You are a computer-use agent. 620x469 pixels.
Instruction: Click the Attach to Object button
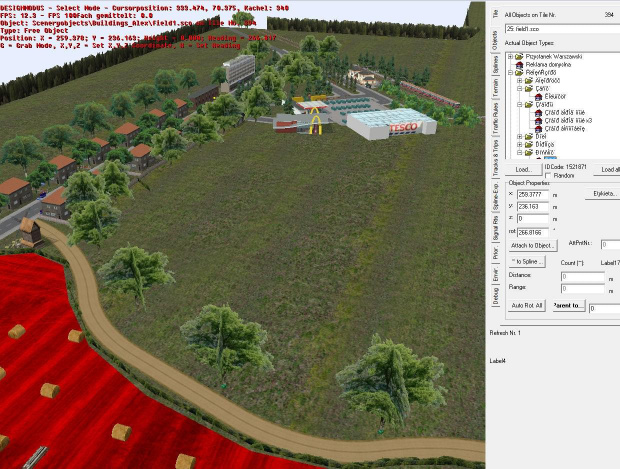coord(533,245)
